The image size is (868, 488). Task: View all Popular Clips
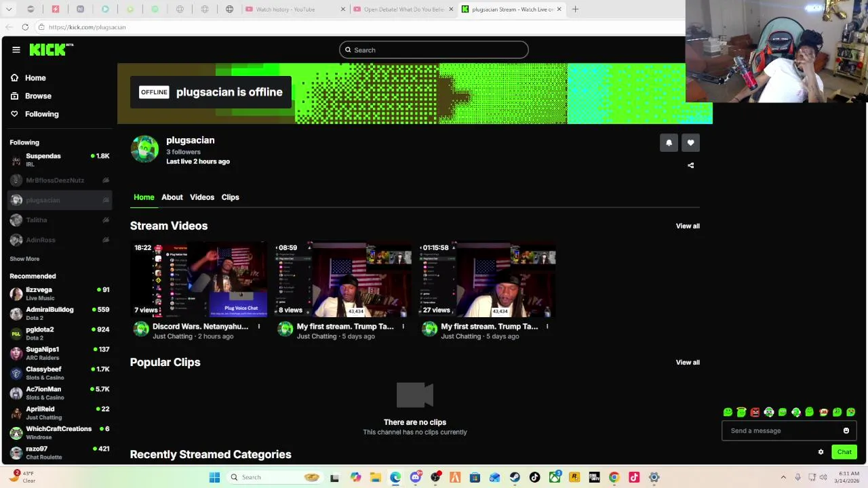(x=688, y=362)
